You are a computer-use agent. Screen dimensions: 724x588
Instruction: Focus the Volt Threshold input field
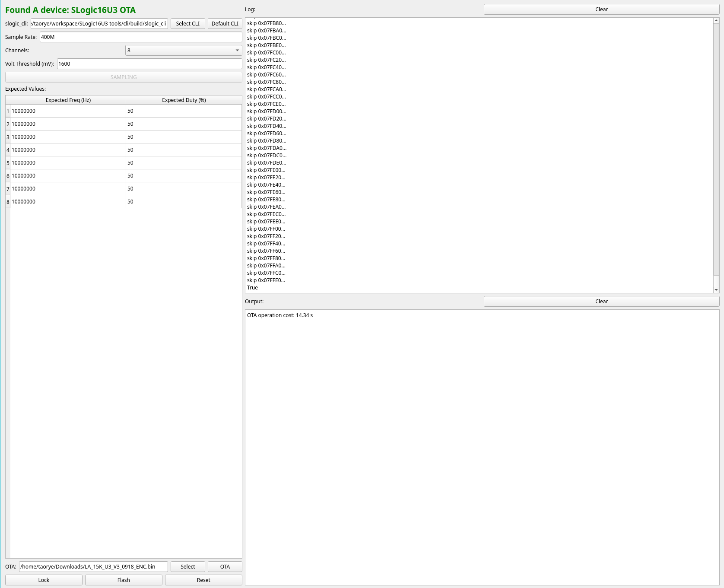click(149, 64)
